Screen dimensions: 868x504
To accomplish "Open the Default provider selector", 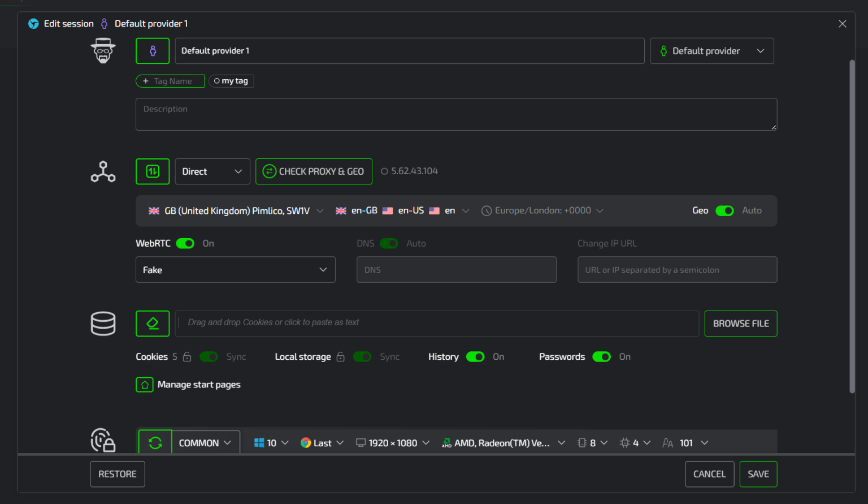I will click(x=711, y=50).
